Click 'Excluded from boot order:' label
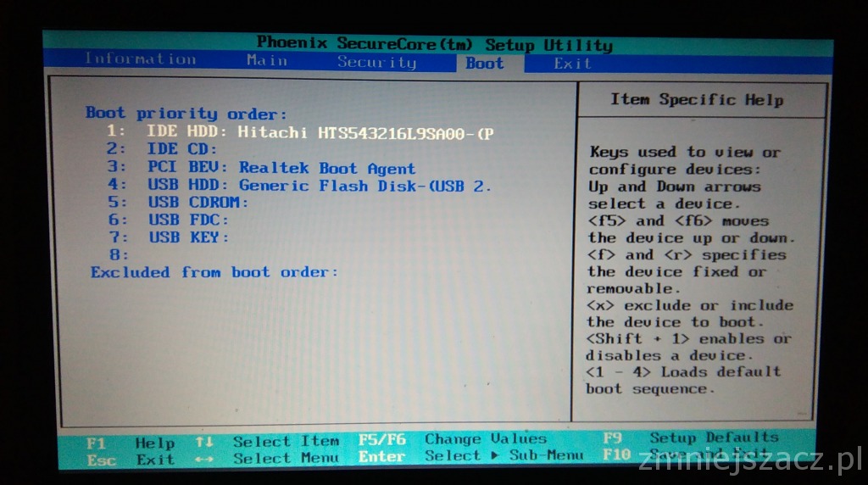This screenshot has height=485, width=868. pyautogui.click(x=214, y=272)
